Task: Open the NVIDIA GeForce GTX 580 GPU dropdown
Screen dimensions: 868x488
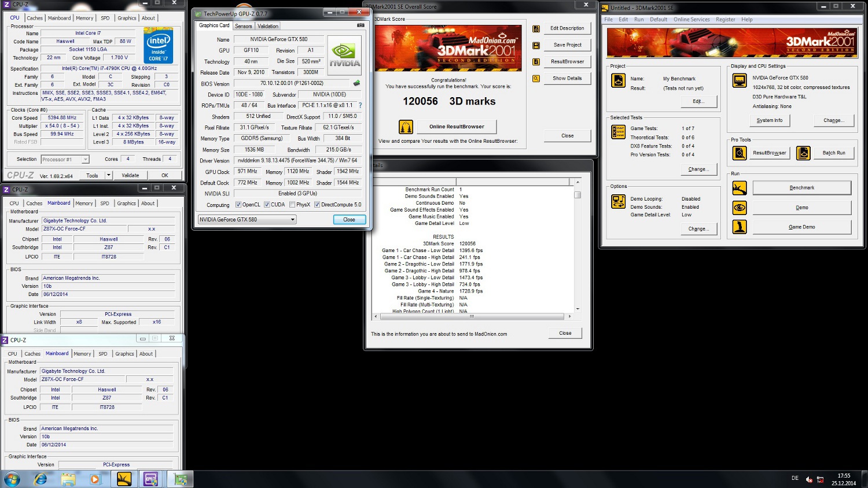Action: coord(247,219)
